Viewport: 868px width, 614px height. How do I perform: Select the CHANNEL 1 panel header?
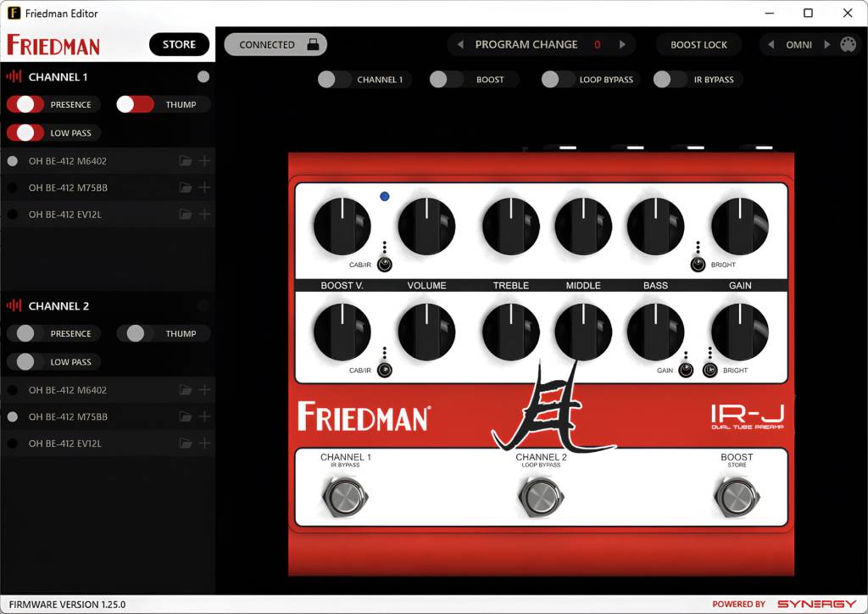coord(59,76)
